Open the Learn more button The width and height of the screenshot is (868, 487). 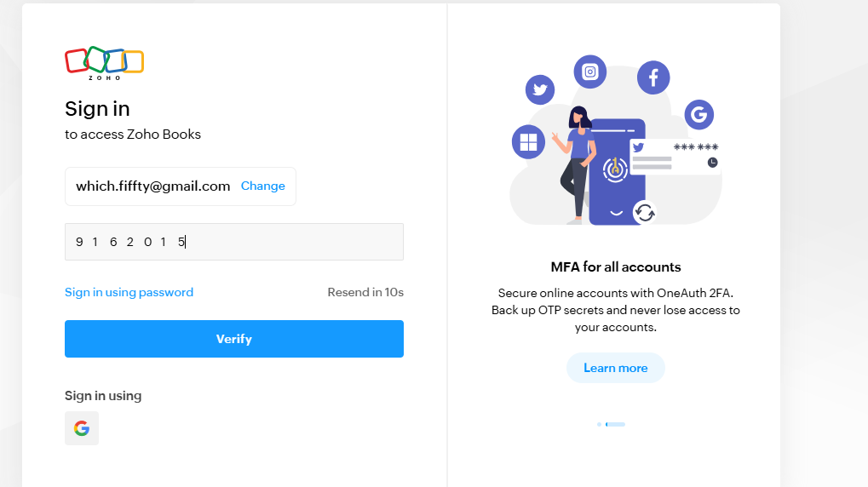(615, 368)
